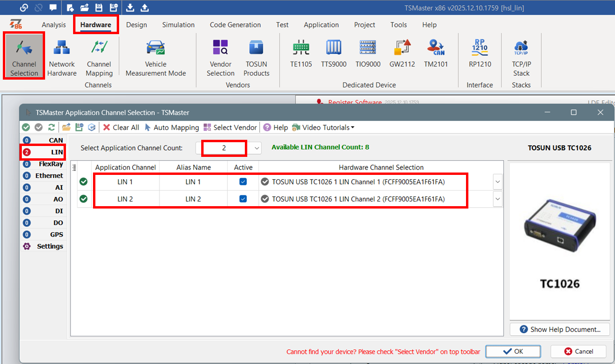Click the Clear All button

(121, 127)
